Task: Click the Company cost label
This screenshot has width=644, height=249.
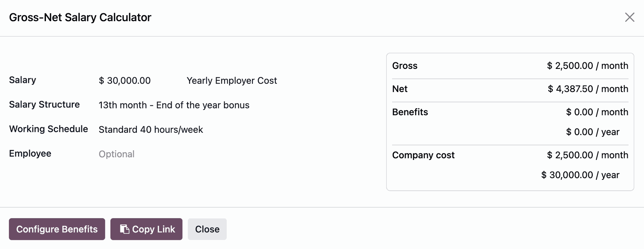Action: [423, 155]
